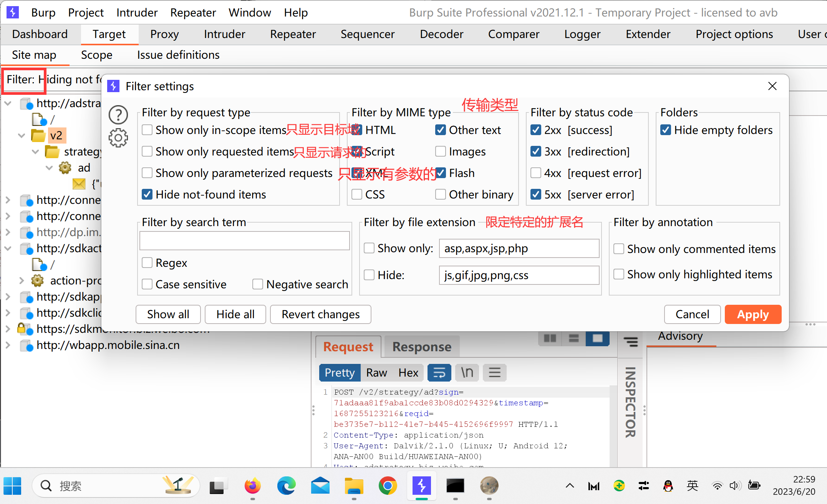Open the Inspector panel settings icon

click(x=631, y=341)
